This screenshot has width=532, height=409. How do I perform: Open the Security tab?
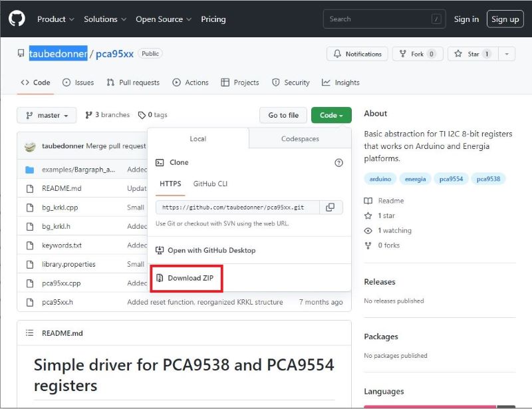(x=291, y=82)
